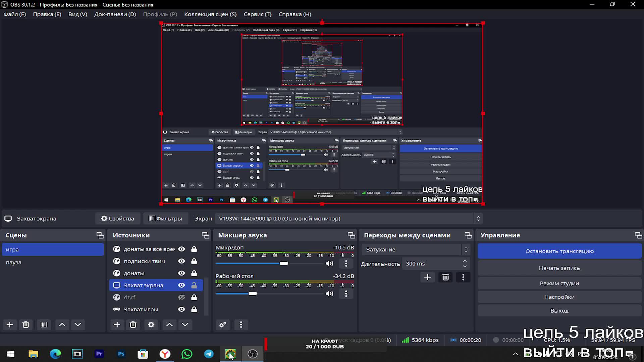Viewport: 644px width, 362px height.
Task: Hide the донаты source eye toggle
Action: click(181, 273)
